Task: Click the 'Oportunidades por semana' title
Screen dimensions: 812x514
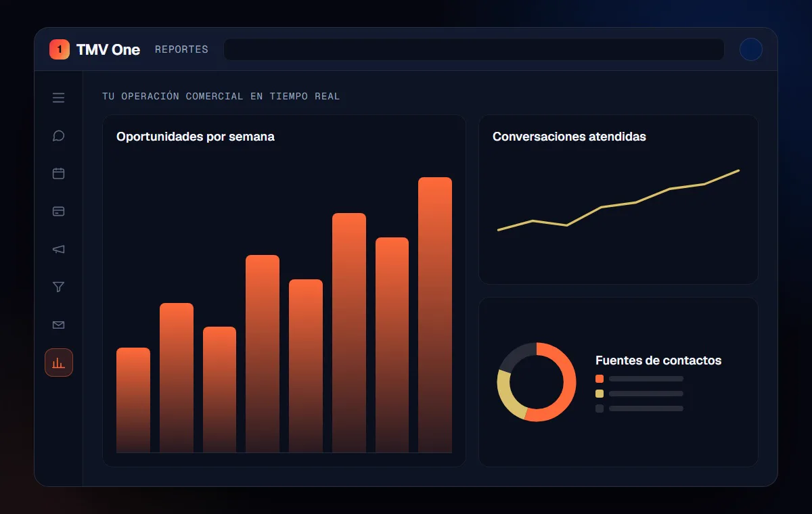Action: point(196,137)
